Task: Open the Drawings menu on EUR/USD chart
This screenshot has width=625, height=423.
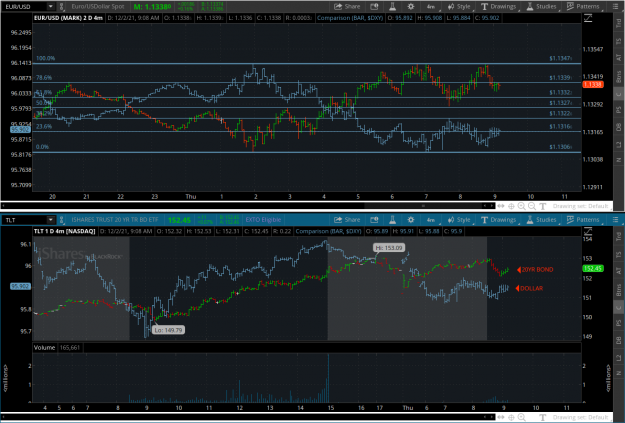Action: click(499, 6)
